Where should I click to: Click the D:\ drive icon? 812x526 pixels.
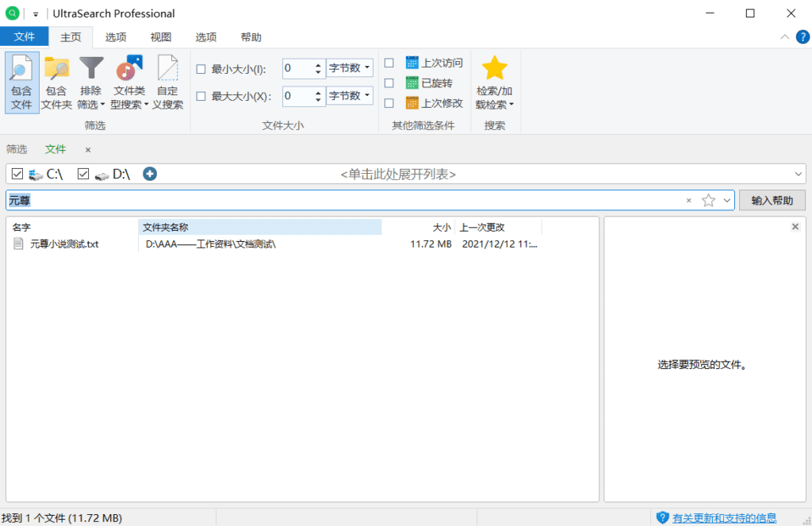click(102, 175)
